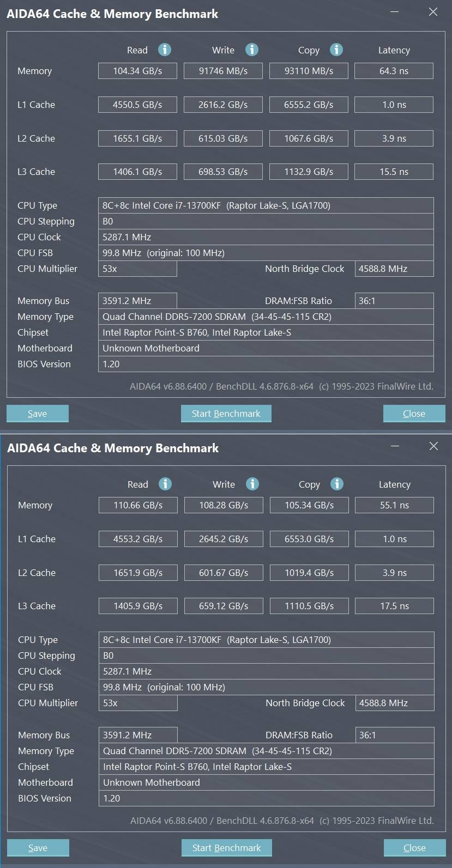Minimize the upper AIDA64 benchmark window

click(x=395, y=12)
